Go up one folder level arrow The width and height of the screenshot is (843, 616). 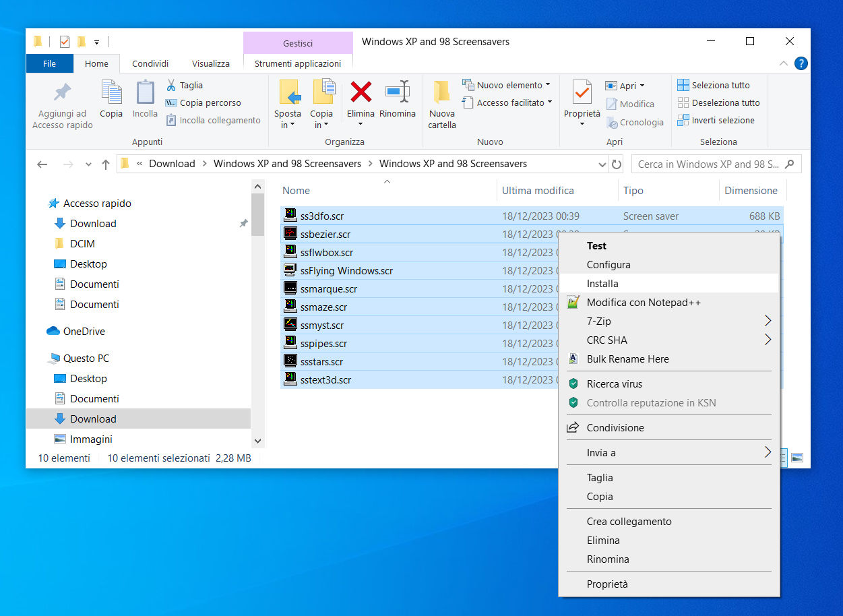point(106,164)
